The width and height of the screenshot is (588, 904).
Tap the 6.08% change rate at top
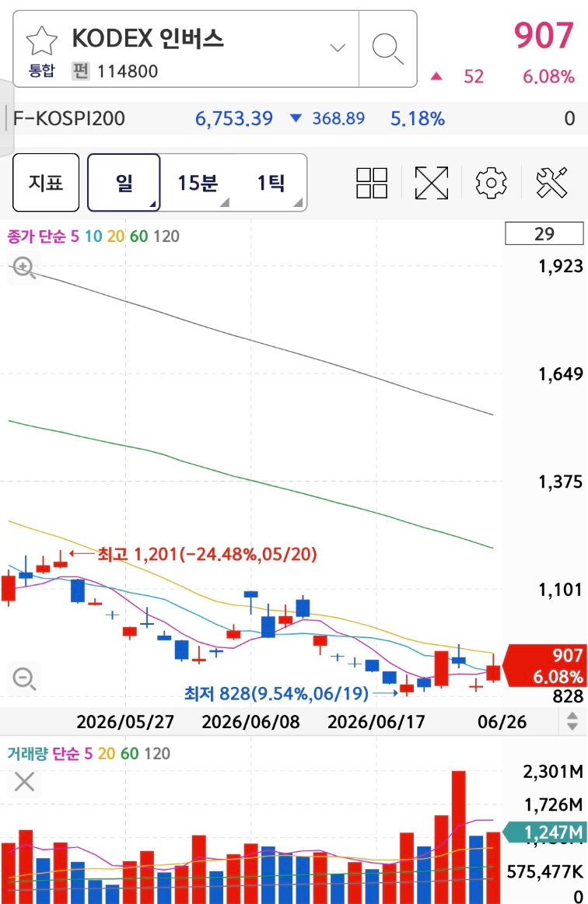(548, 76)
